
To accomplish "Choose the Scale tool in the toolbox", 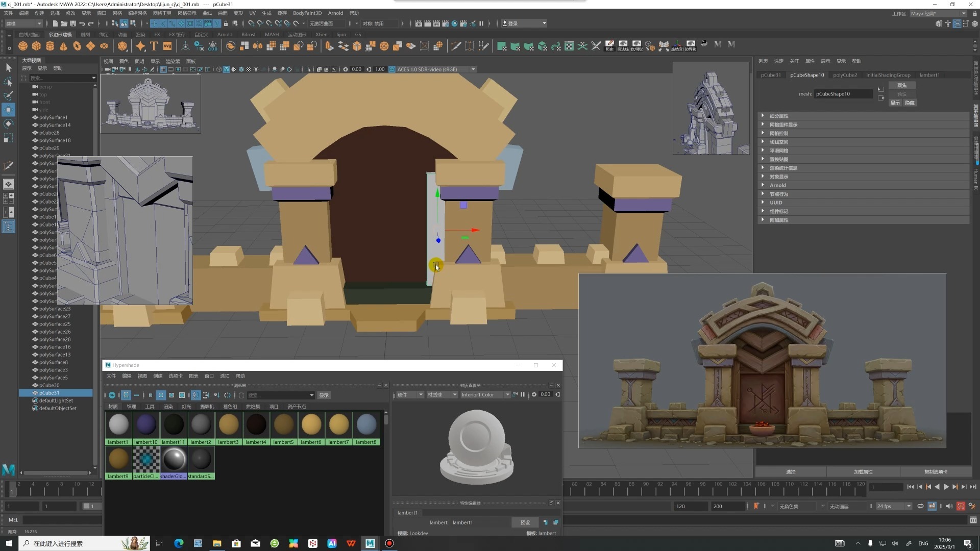I will 9,138.
